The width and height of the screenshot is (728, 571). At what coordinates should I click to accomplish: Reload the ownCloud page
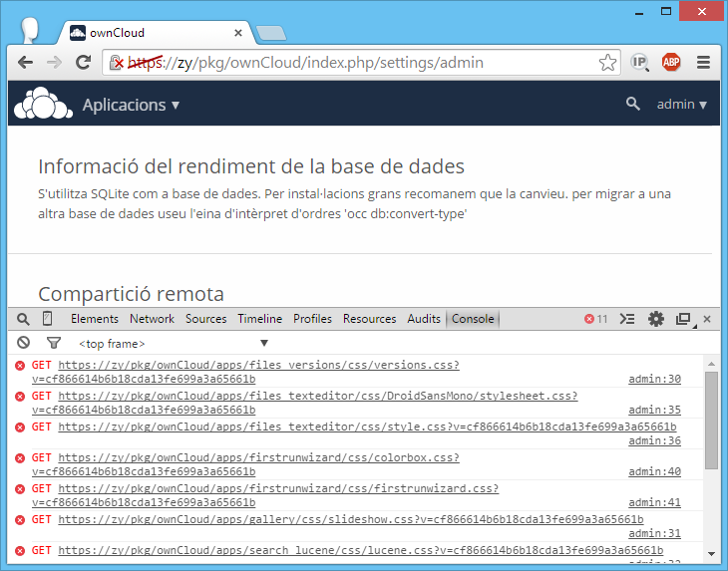(x=84, y=62)
